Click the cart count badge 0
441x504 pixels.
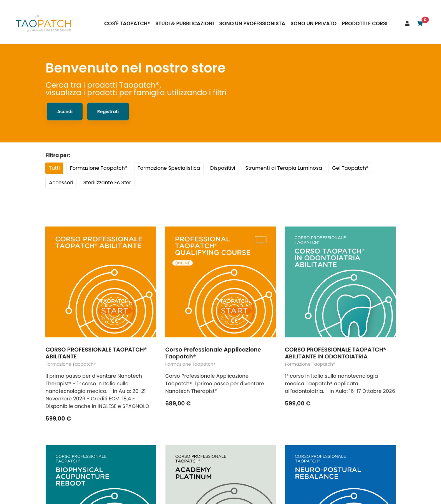(425, 20)
